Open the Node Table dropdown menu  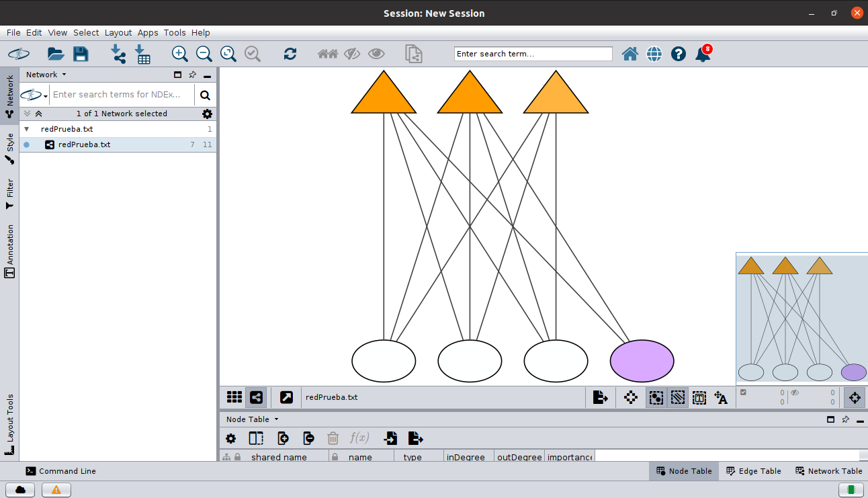276,419
